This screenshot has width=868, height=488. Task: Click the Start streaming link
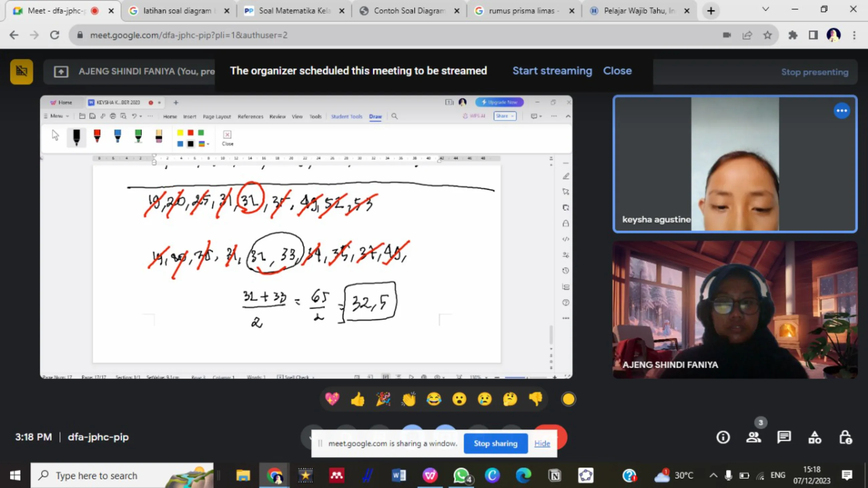[x=552, y=71]
